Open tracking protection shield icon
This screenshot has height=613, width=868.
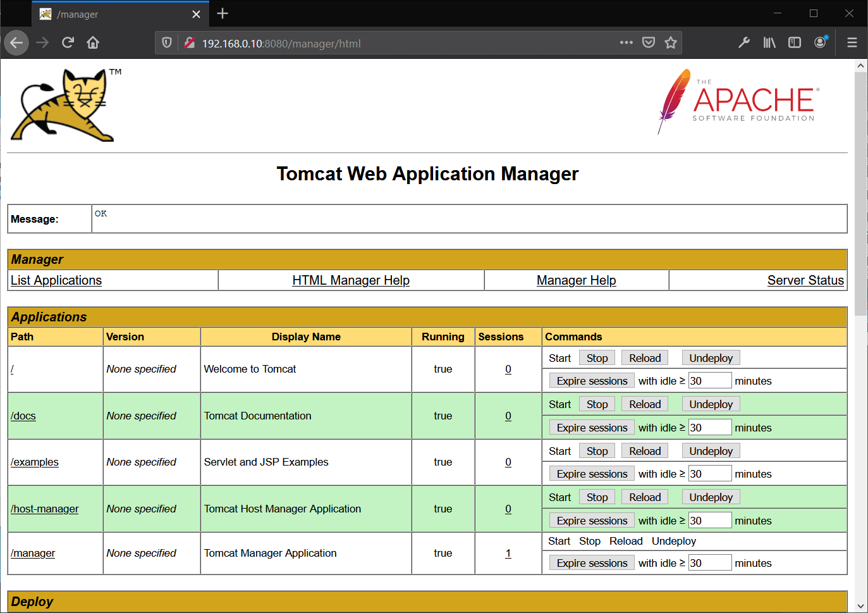[x=167, y=43]
